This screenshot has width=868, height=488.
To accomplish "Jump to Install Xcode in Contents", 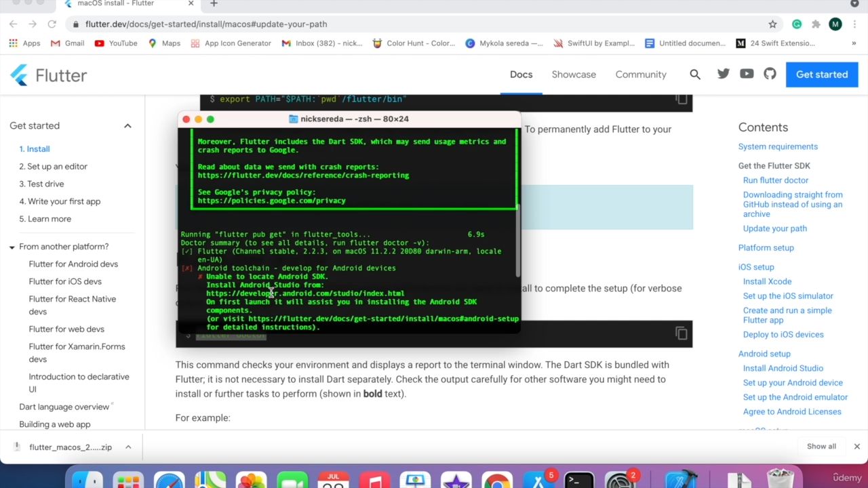I will click(x=767, y=282).
